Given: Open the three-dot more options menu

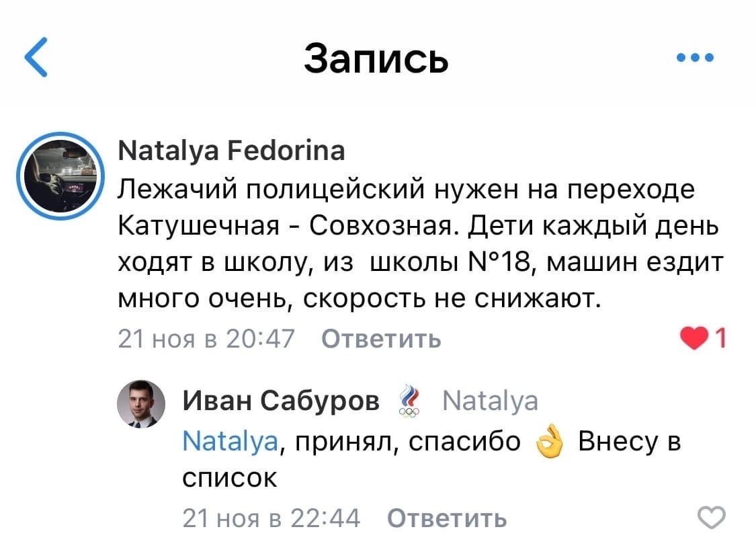Looking at the screenshot, I should pos(695,57).
